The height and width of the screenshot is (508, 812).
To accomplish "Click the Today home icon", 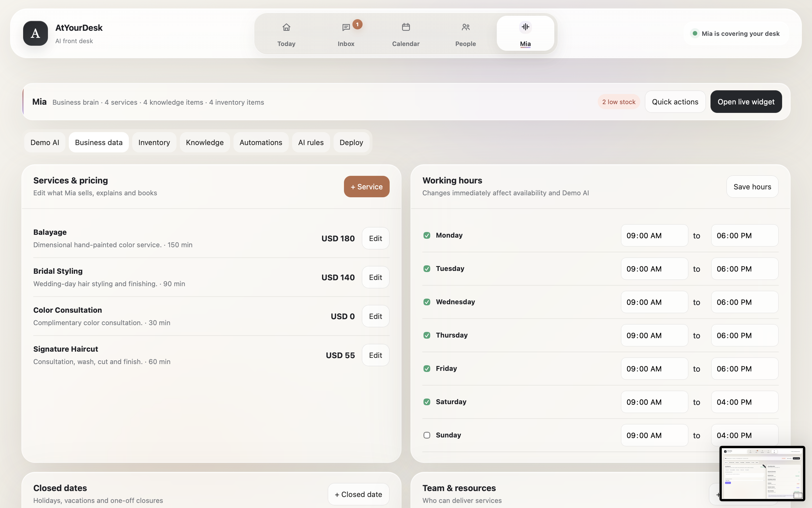I will pyautogui.click(x=286, y=27).
